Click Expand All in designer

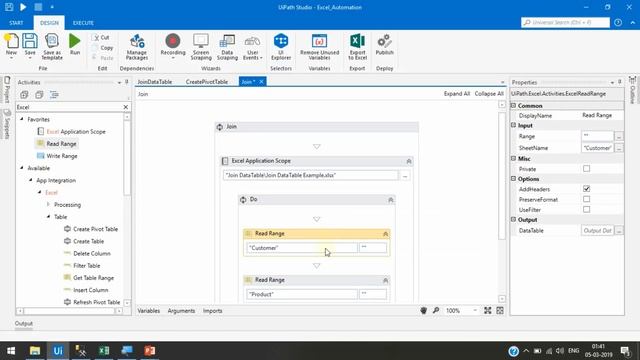tap(457, 93)
